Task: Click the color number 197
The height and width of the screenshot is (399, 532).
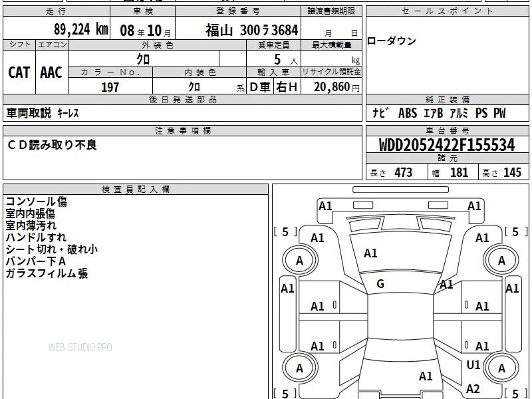Action: (x=110, y=87)
